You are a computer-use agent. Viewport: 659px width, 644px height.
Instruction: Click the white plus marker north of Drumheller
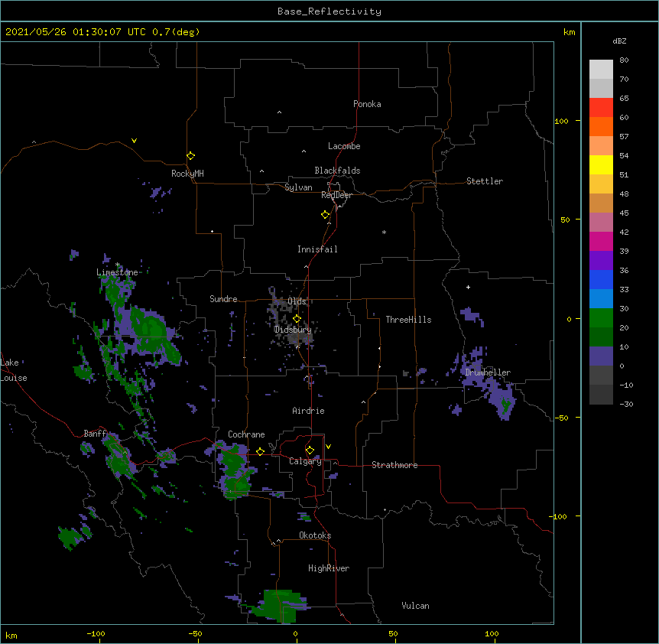point(468,287)
